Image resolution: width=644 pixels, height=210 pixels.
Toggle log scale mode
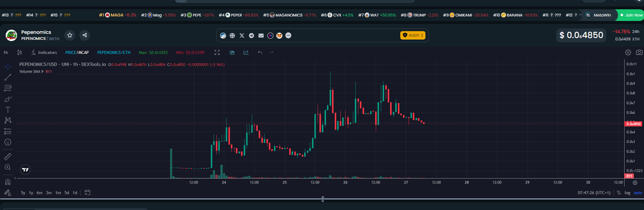(x=627, y=192)
